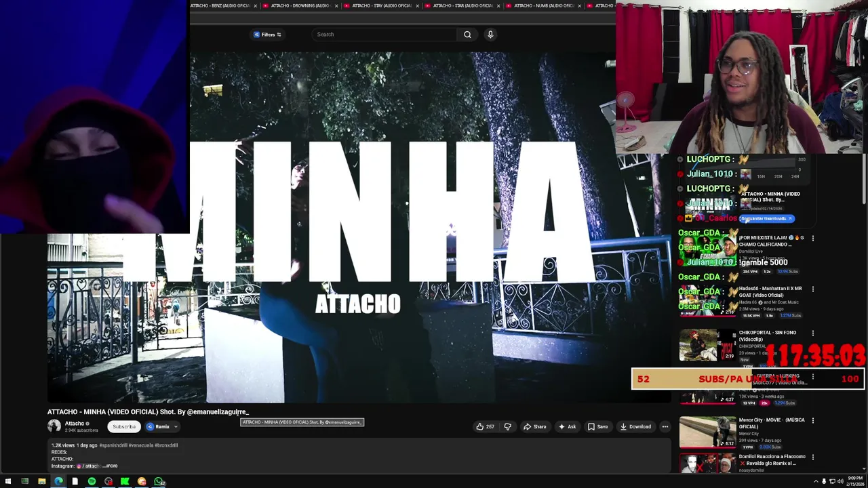Image resolution: width=868 pixels, height=488 pixels.
Task: Click the search magnifier button
Action: point(467,35)
